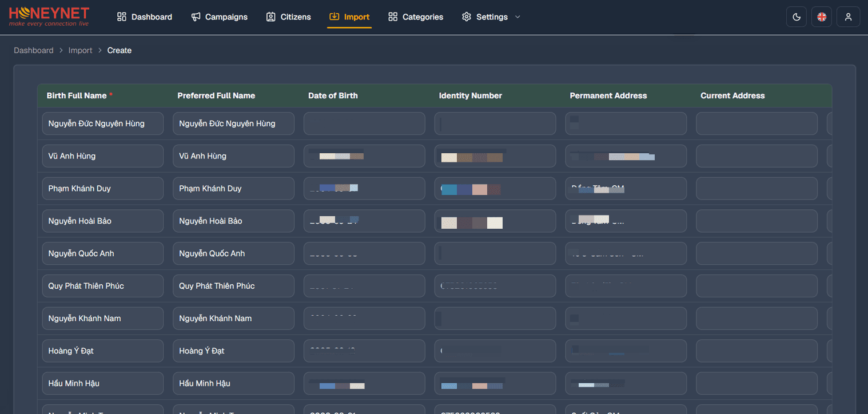Edit birth name Phạm Khánh Duy
The image size is (868, 414).
point(103,189)
